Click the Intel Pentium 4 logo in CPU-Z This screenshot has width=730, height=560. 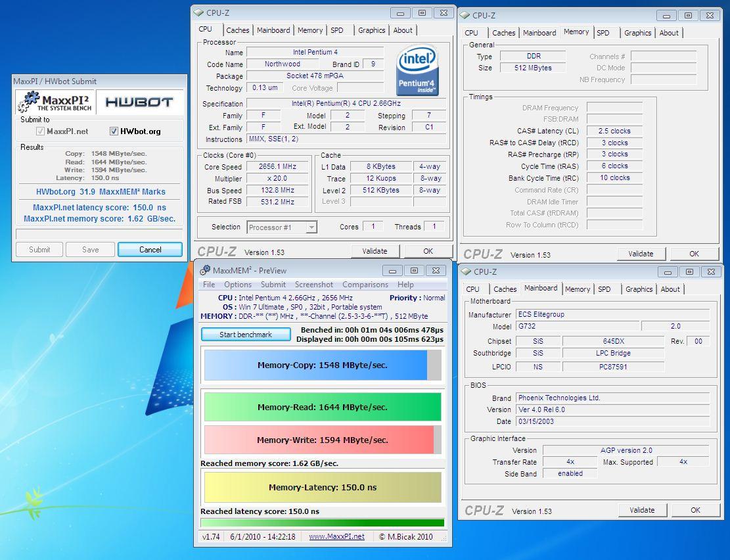(417, 70)
